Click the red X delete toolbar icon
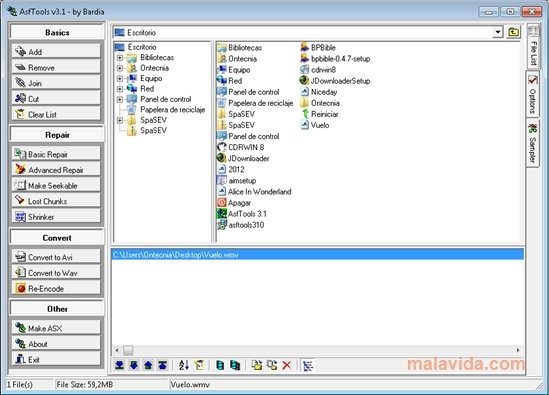Viewport: 549px width, 395px height. coord(286,365)
